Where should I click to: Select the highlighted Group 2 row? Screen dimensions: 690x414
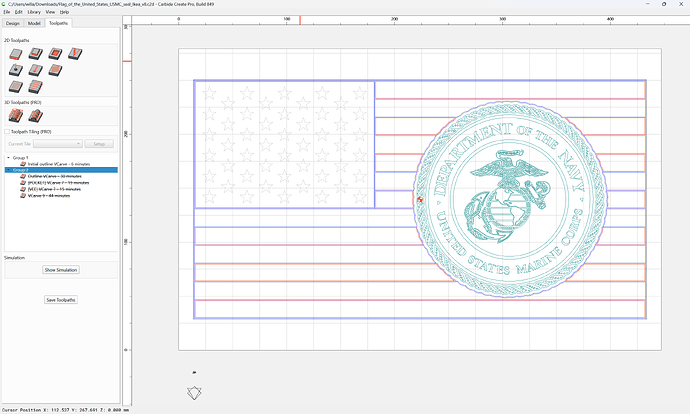coord(61,170)
